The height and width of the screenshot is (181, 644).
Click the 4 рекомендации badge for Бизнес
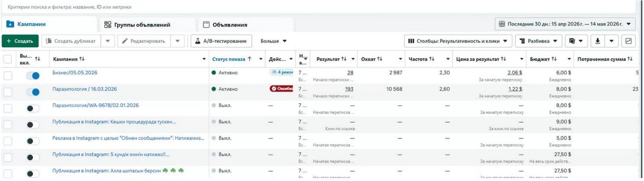[281, 73]
